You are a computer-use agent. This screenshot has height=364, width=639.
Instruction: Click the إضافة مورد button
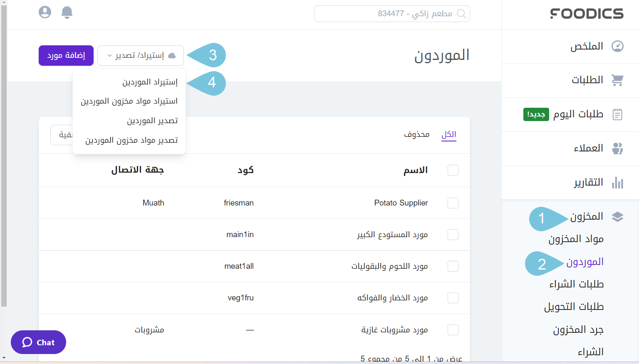[66, 55]
